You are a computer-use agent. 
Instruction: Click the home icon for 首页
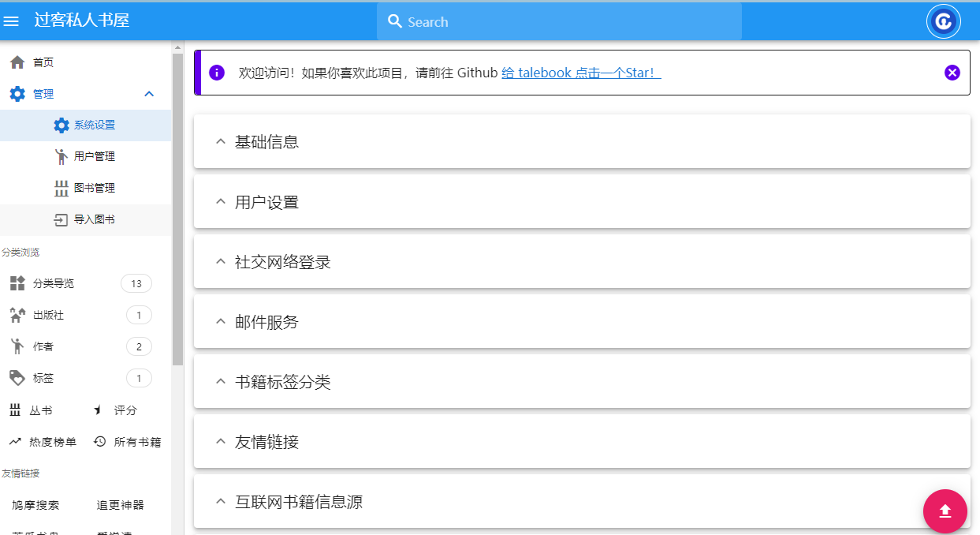coord(17,62)
